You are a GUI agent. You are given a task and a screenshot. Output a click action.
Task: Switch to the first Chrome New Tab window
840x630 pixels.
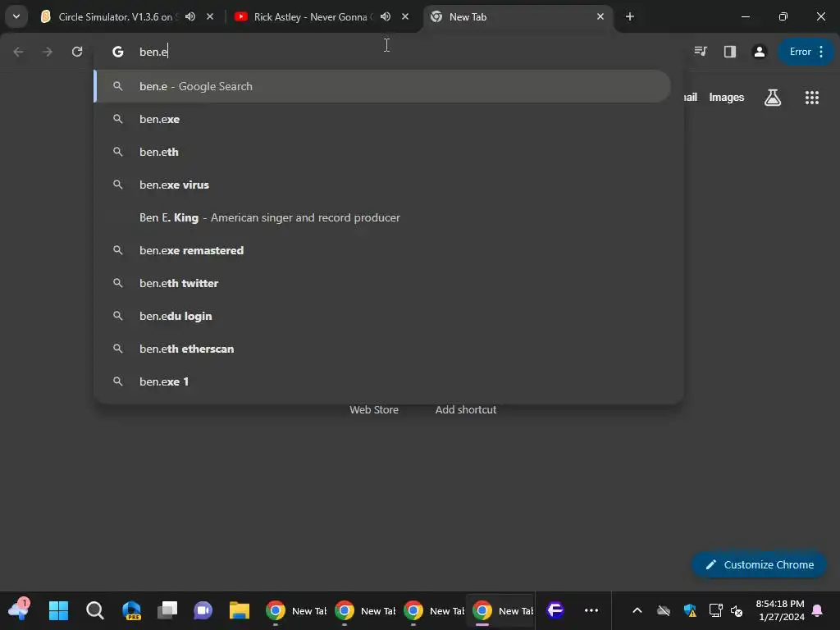pyautogui.click(x=295, y=610)
